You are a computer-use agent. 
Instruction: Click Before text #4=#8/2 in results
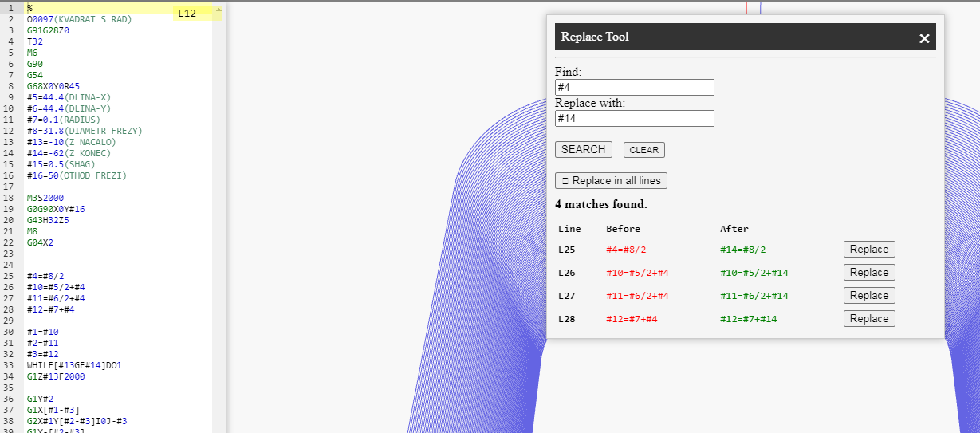pyautogui.click(x=626, y=250)
